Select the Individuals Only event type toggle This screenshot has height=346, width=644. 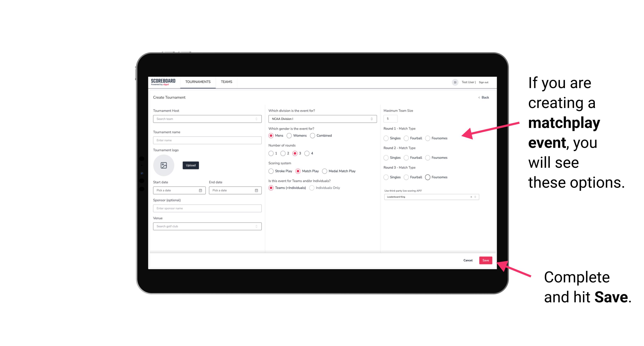coord(311,187)
